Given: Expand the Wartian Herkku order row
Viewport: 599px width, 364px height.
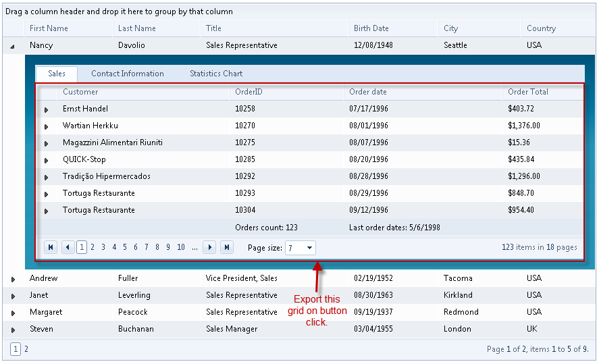Looking at the screenshot, I should pyautogui.click(x=47, y=126).
